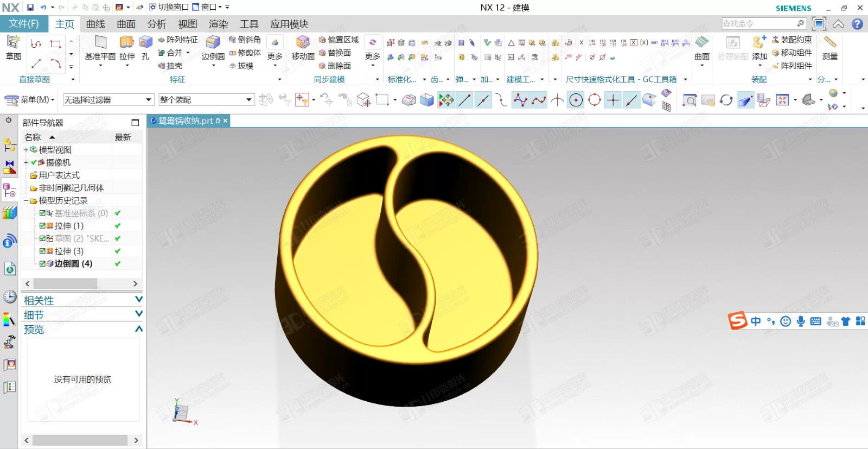Toggle the Part Navigator maximize box
Viewport: 868px width, 449px height.
[135, 123]
